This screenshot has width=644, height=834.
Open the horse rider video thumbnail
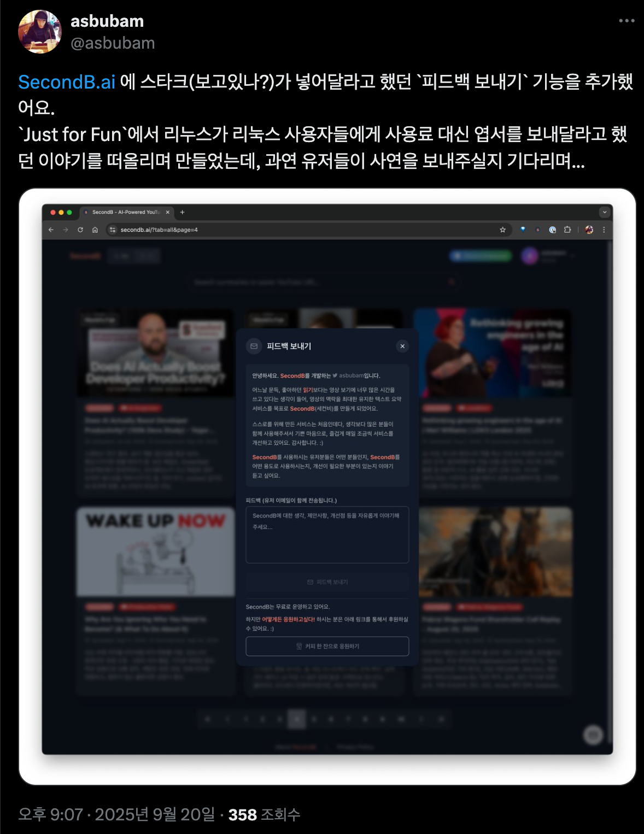[495, 552]
